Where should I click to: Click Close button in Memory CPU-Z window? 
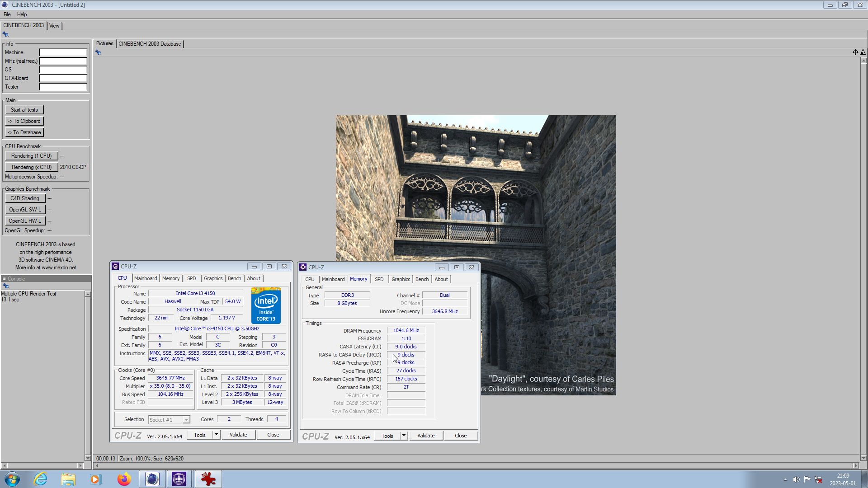tap(461, 436)
